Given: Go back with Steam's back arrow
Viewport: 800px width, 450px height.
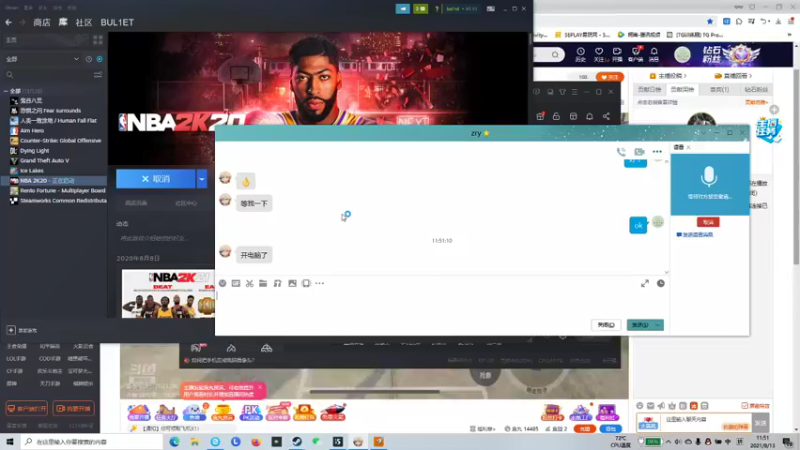Looking at the screenshot, I should [8, 22].
